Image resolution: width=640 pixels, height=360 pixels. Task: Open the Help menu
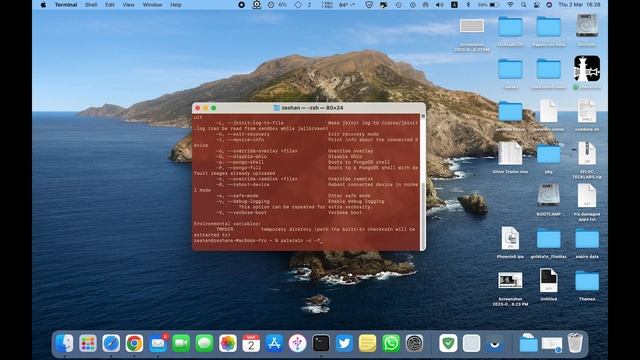click(x=176, y=5)
